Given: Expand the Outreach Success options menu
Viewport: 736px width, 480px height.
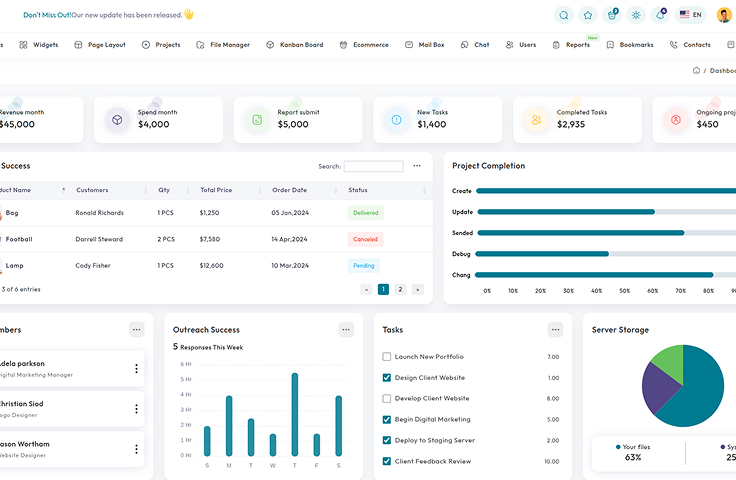Looking at the screenshot, I should [x=346, y=330].
